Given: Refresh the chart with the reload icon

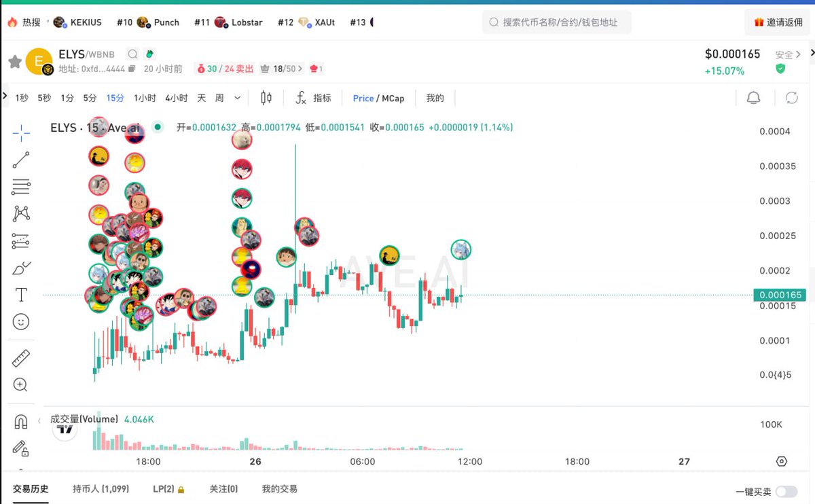Looking at the screenshot, I should (x=791, y=98).
